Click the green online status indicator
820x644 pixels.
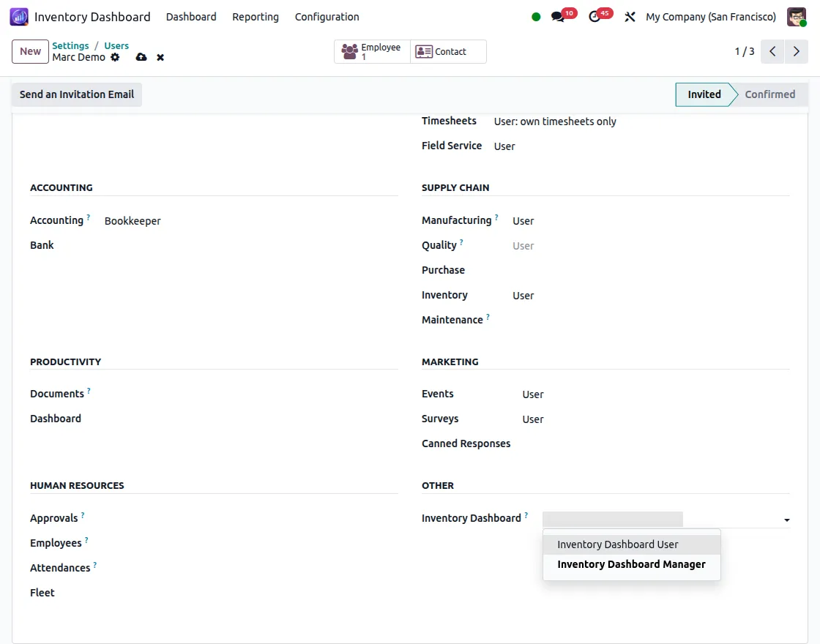click(x=535, y=15)
